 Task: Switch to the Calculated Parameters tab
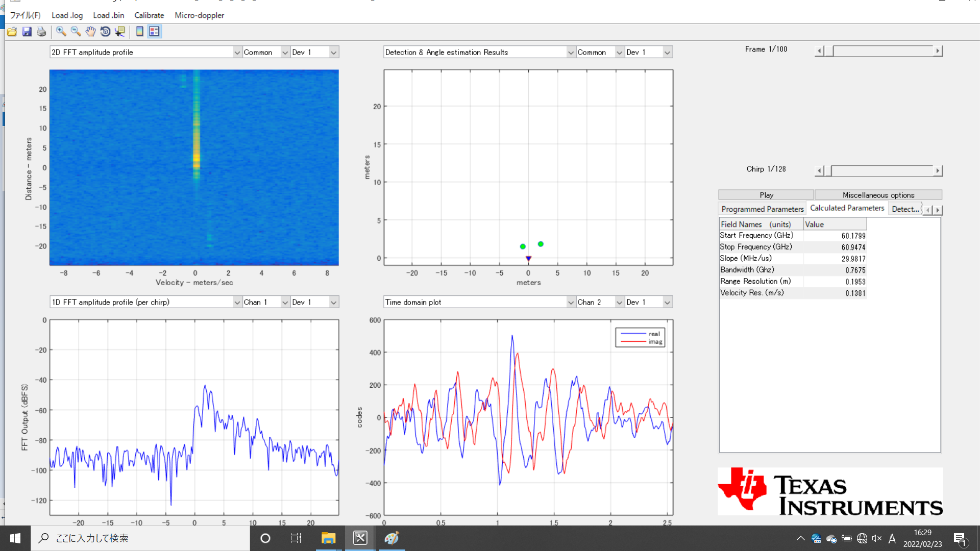(x=847, y=208)
